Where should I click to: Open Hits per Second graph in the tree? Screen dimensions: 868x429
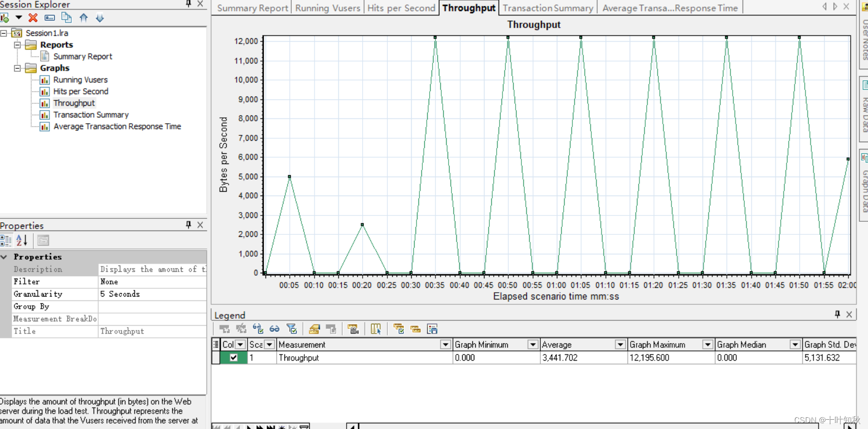(x=81, y=91)
